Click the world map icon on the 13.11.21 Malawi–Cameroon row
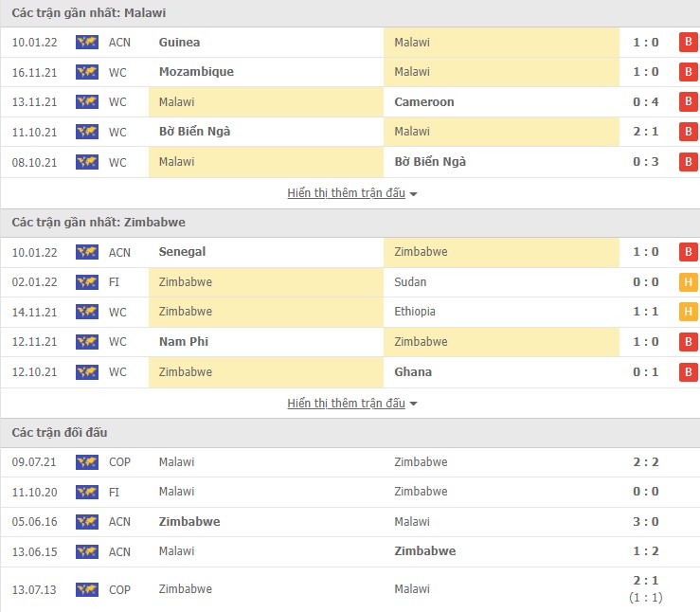This screenshot has width=700, height=612. [x=87, y=101]
